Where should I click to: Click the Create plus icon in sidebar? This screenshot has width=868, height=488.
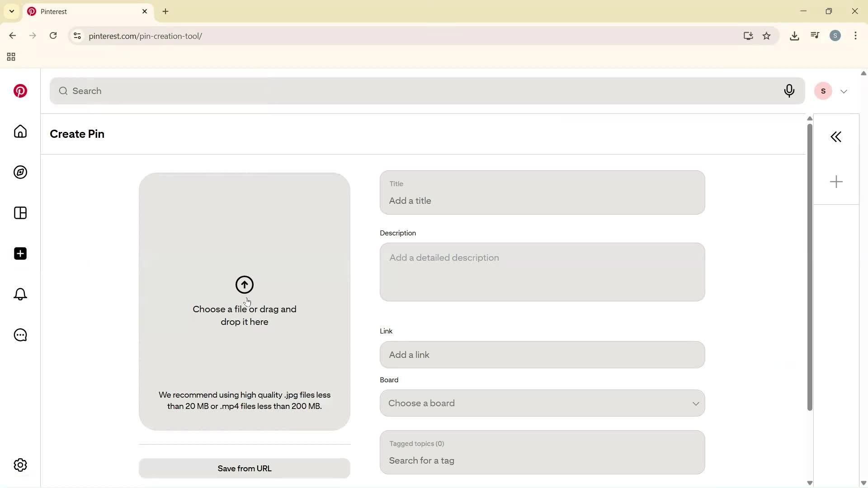(x=20, y=253)
